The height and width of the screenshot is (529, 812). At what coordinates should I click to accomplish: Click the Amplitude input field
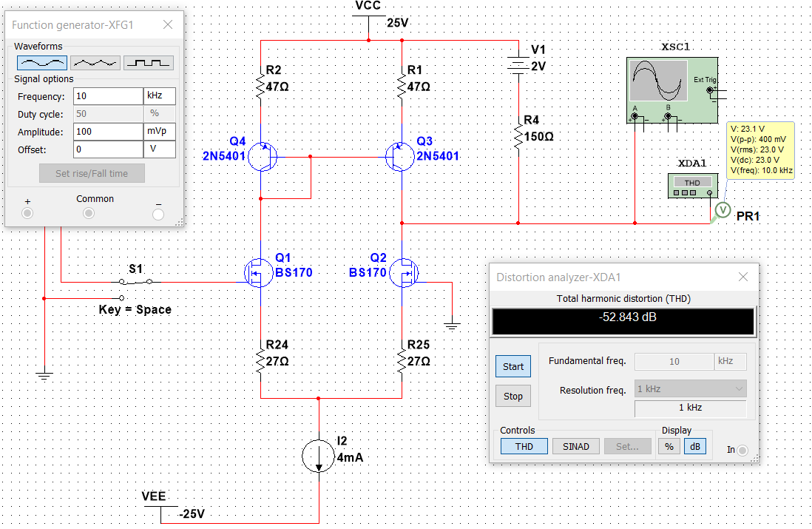click(x=108, y=132)
